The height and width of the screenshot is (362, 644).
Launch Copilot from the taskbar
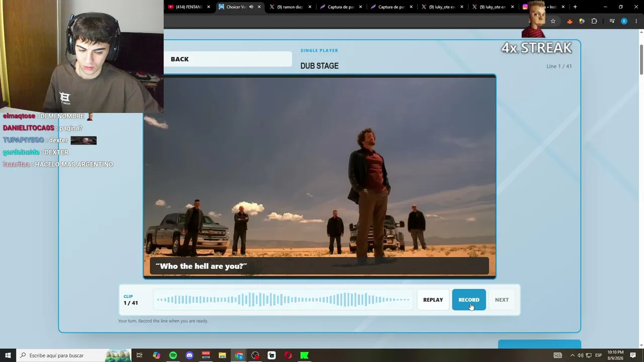tap(156, 355)
